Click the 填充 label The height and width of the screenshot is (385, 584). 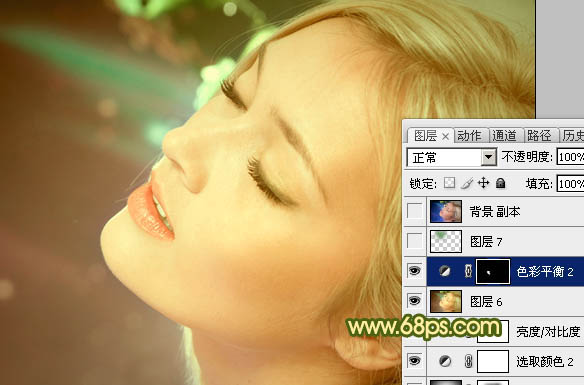point(539,183)
